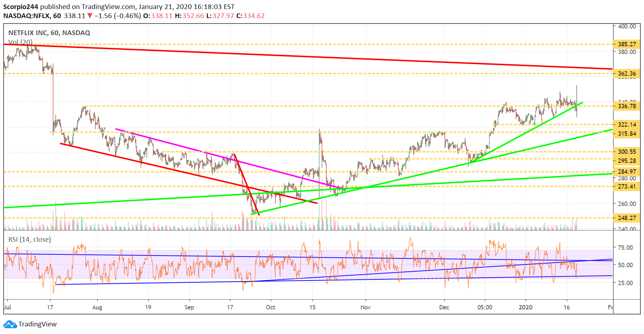
Task: Click the Aug label on time axis
Action: click(x=97, y=308)
